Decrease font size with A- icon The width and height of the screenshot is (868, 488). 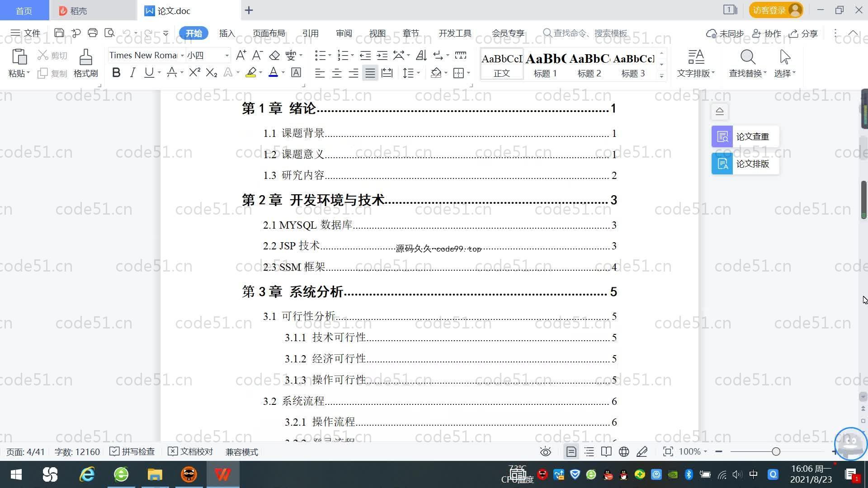coord(257,55)
